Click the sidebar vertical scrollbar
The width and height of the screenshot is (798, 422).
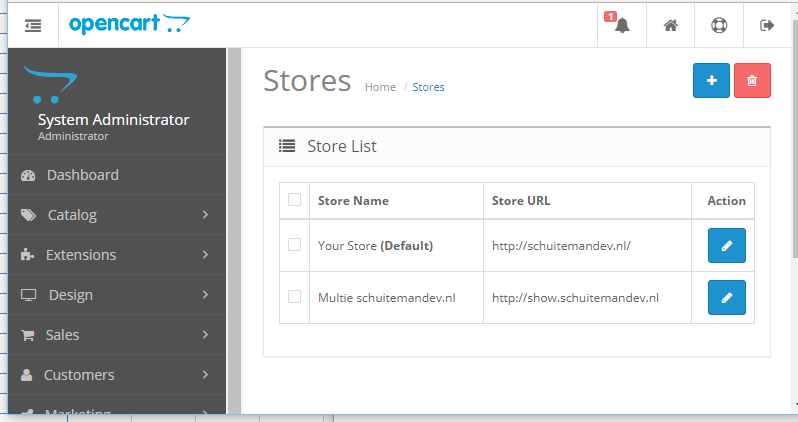pyautogui.click(x=234, y=231)
